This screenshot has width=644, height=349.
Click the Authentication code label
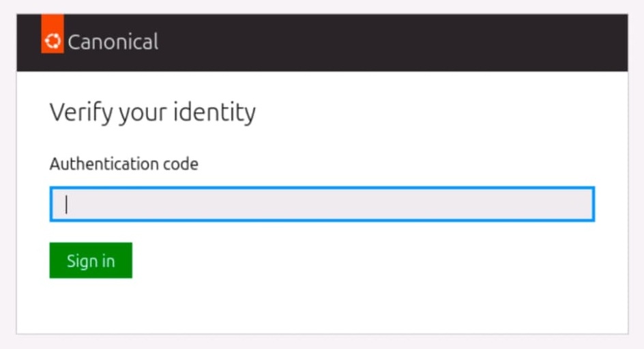(x=123, y=164)
